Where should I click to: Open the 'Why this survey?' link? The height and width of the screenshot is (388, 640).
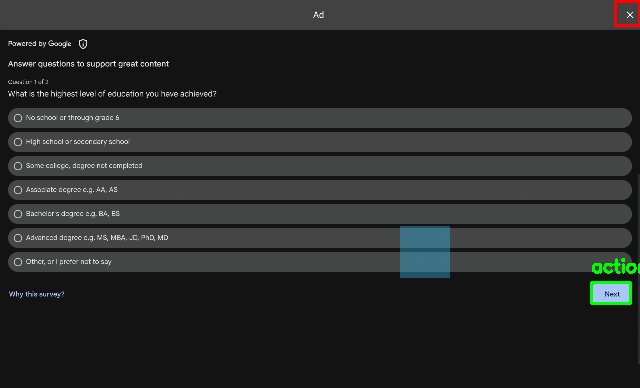pyautogui.click(x=36, y=294)
